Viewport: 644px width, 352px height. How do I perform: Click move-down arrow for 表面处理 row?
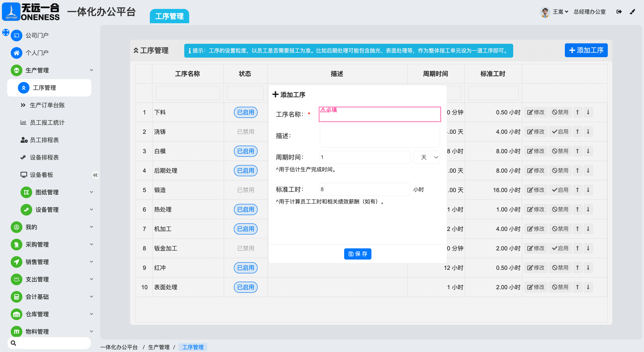click(588, 287)
